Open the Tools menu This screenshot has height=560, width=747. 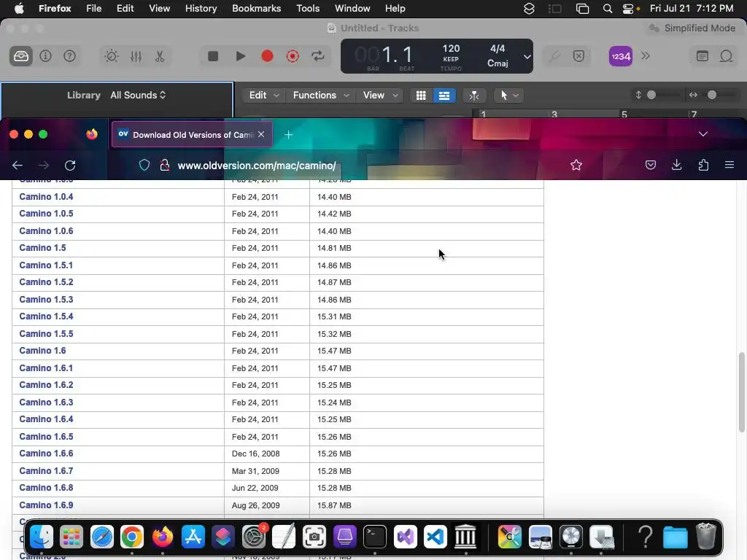(x=308, y=8)
